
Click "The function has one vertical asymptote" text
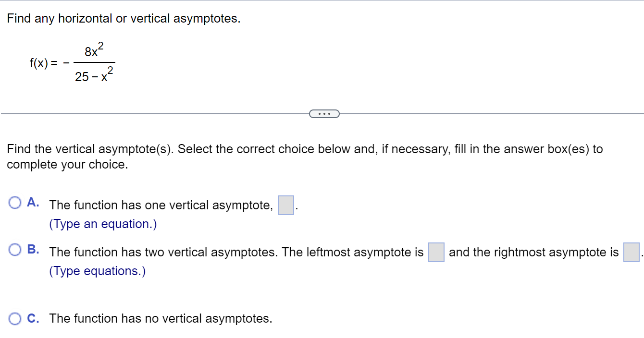click(x=161, y=205)
